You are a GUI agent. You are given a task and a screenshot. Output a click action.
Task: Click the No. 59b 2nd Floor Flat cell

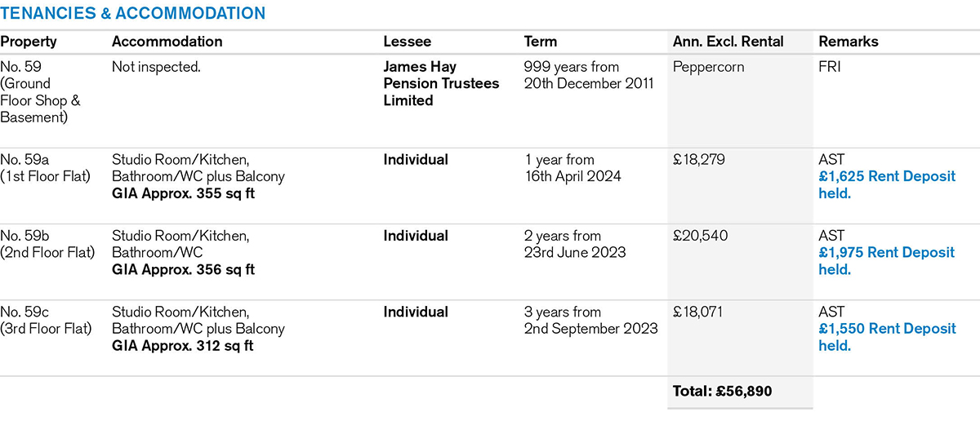point(47,244)
